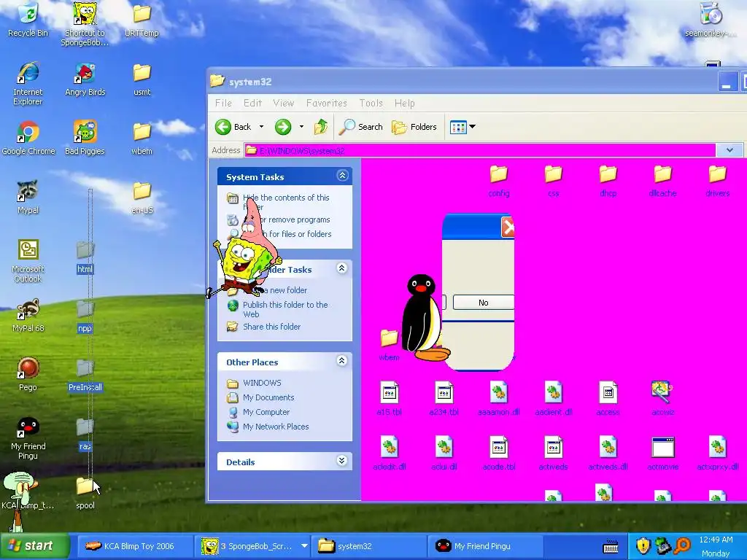Click the Back toolbar button
The width and height of the screenshot is (747, 560).
pos(233,127)
